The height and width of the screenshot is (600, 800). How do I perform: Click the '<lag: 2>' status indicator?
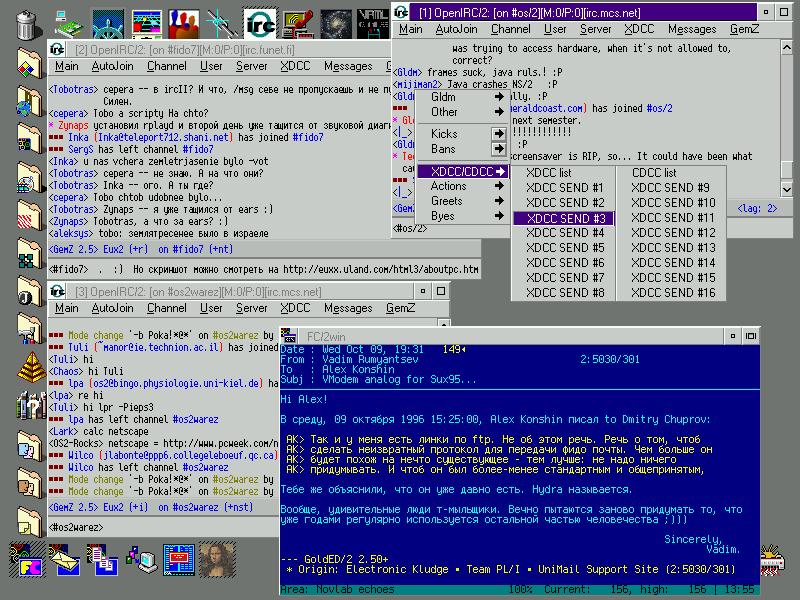757,208
